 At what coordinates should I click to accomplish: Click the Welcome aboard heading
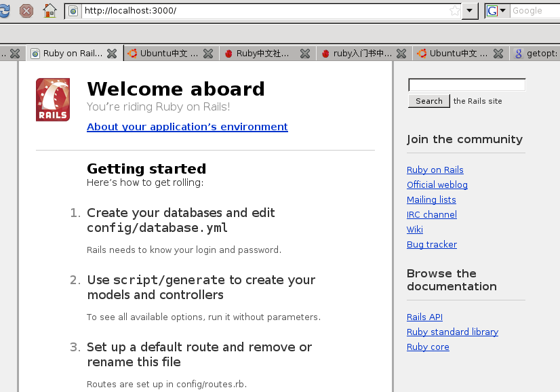pos(176,89)
